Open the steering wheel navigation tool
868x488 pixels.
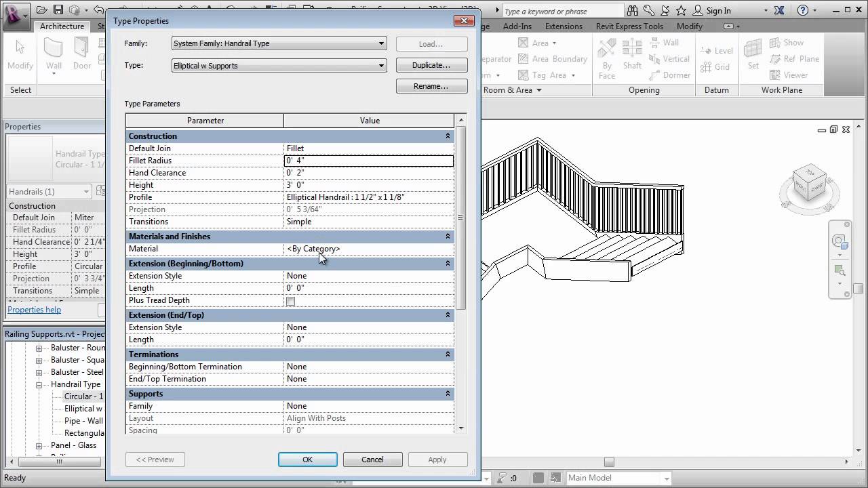point(840,241)
